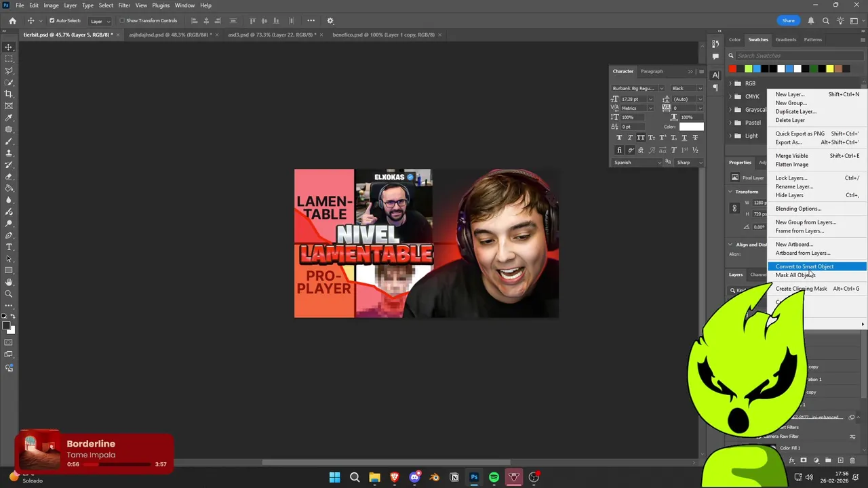The height and width of the screenshot is (488, 868).
Task: Click the Share button
Action: point(789,21)
